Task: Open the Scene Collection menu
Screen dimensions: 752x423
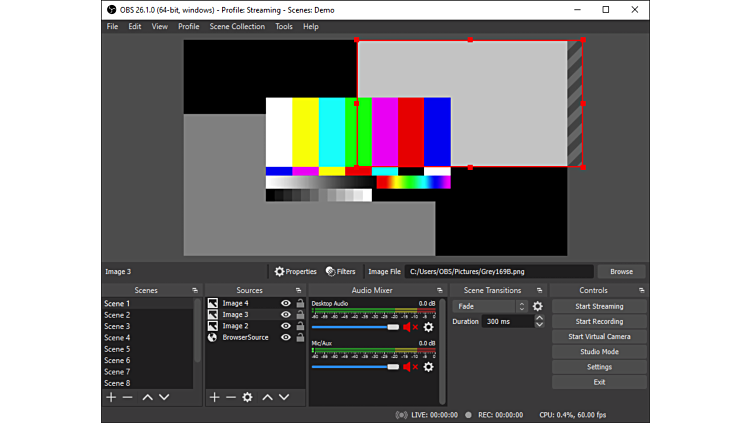Action: click(237, 27)
